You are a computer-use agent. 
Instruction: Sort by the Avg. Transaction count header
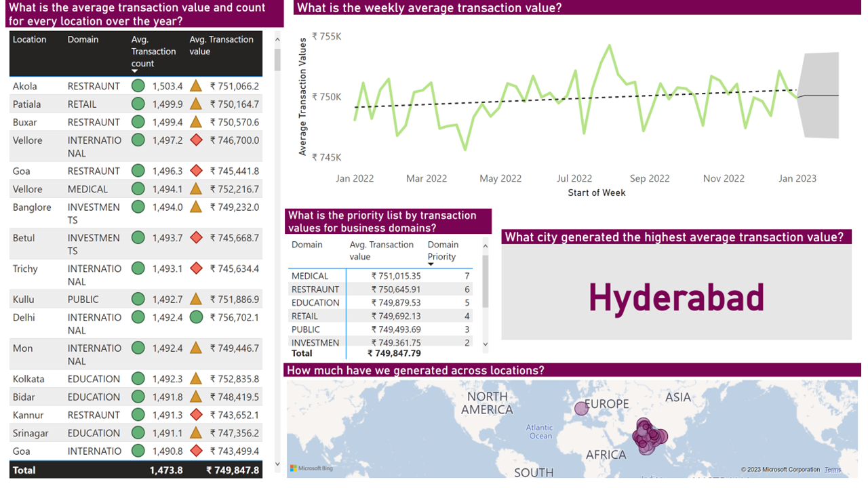(x=154, y=52)
